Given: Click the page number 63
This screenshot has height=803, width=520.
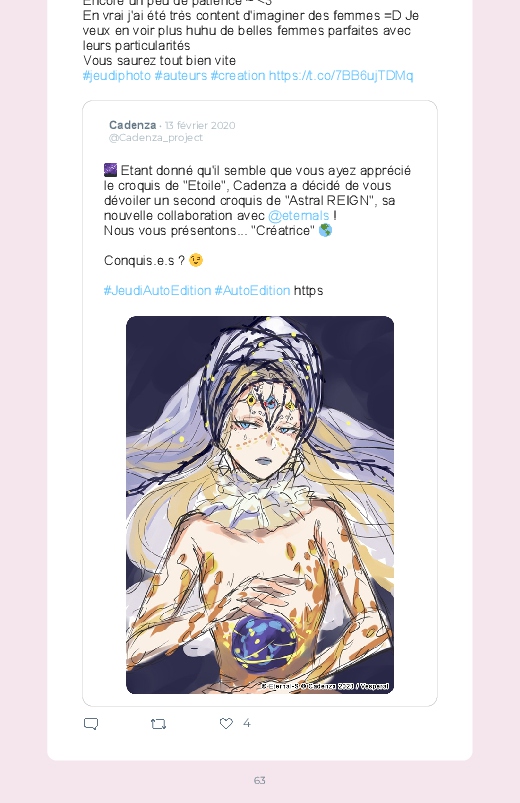Looking at the screenshot, I should click(x=260, y=780).
